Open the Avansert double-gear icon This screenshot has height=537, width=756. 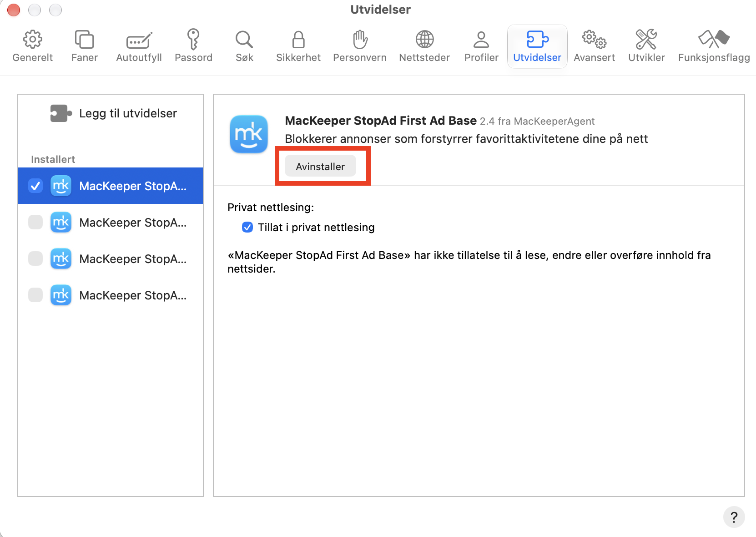pyautogui.click(x=595, y=40)
